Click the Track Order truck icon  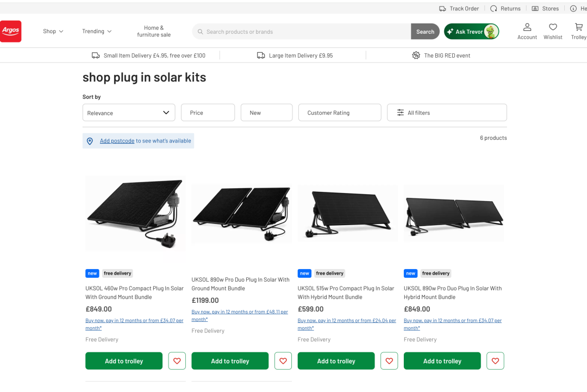tap(442, 9)
